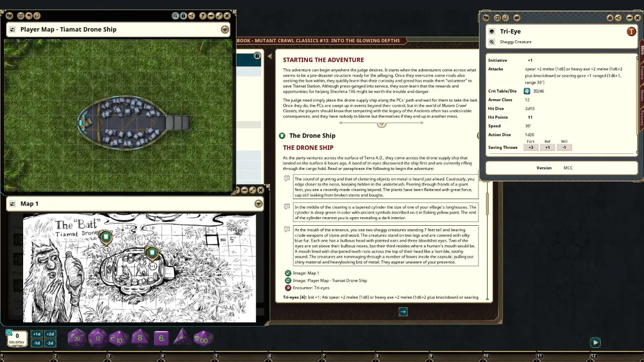Click the book icon in Player Map window toolbar
The image size is (644, 362).
coord(21,16)
